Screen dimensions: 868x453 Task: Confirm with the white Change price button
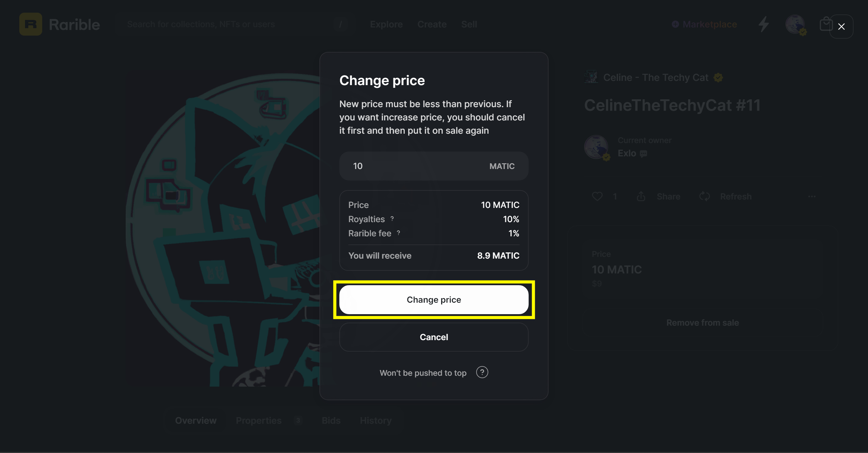pos(434,299)
